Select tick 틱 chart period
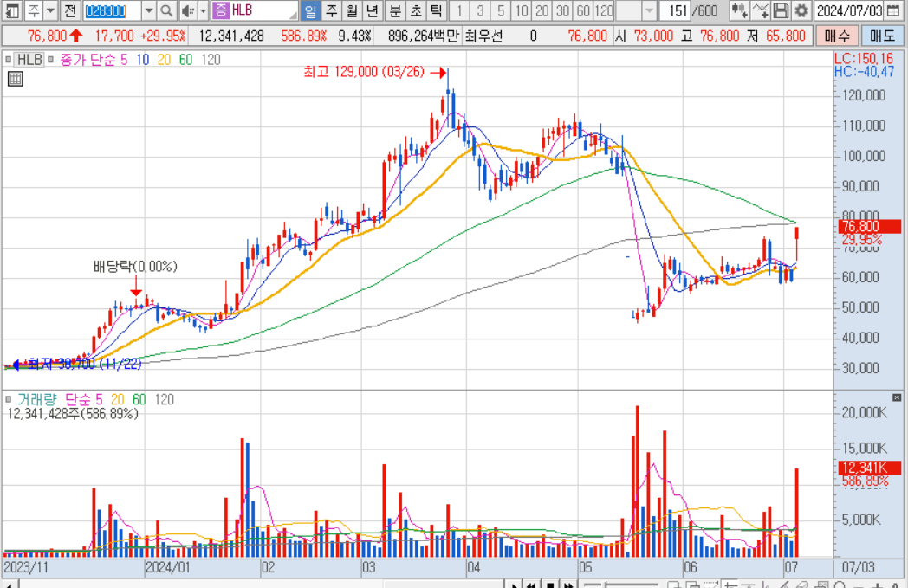The image size is (908, 588). (x=436, y=10)
